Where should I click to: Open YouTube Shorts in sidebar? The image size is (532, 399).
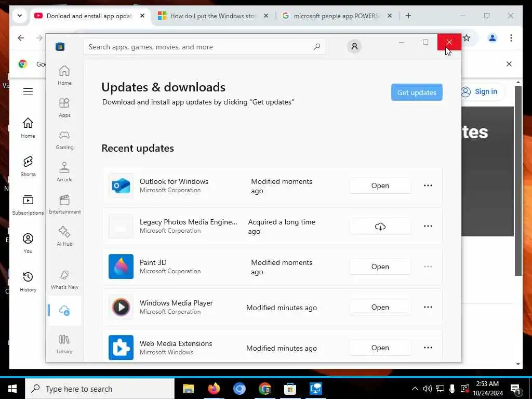[28, 166]
